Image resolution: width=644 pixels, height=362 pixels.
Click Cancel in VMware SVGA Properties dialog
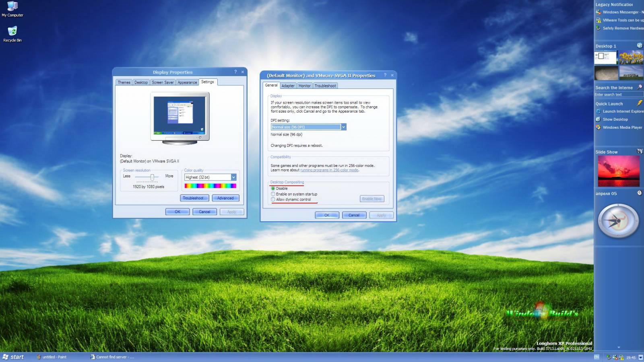click(x=354, y=215)
